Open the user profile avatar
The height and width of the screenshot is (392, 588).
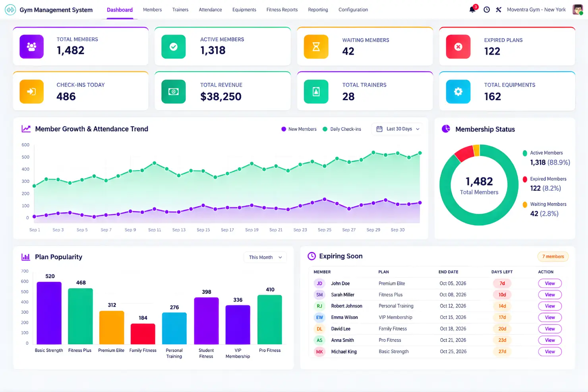(578, 10)
